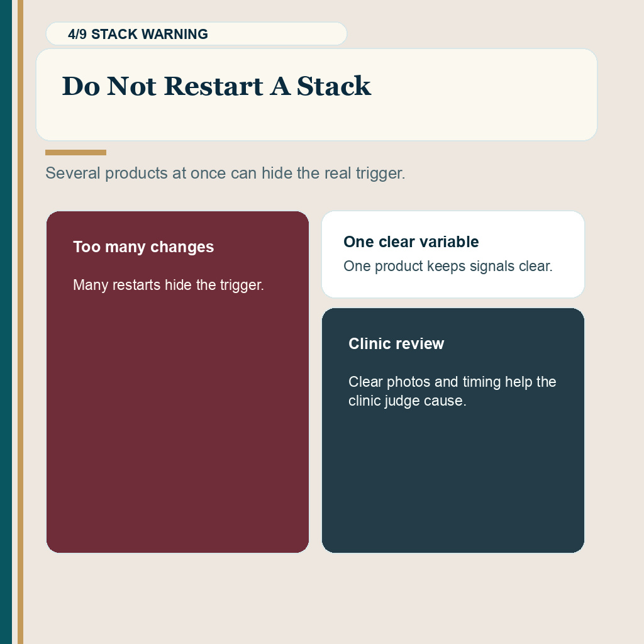Click empty lower area of maroon card
Screen dimensions: 644x644
point(177,431)
